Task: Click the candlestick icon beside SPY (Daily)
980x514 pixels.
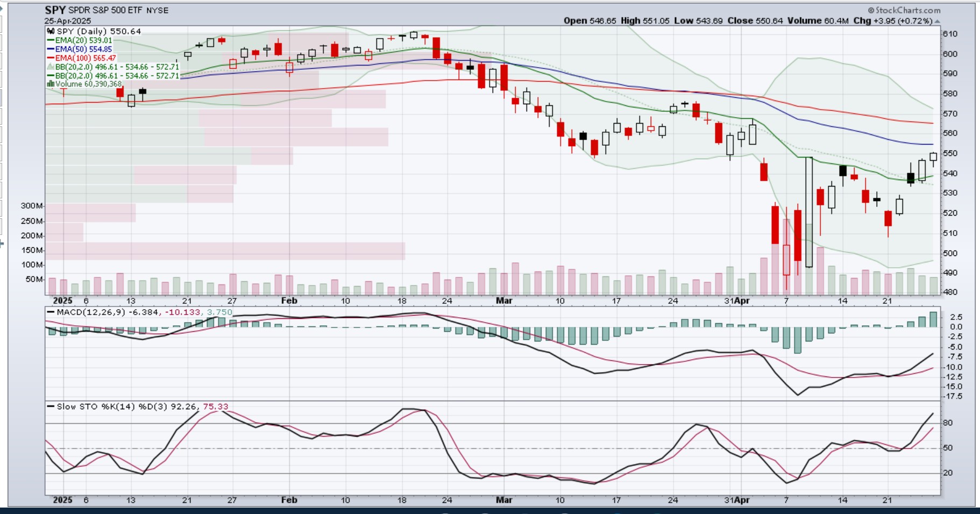Action: pyautogui.click(x=51, y=31)
